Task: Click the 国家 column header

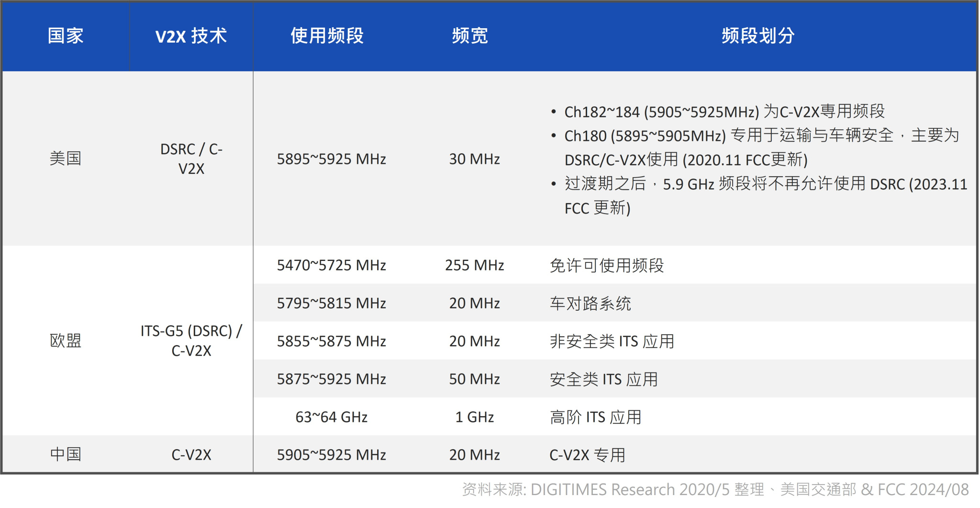Action: pyautogui.click(x=66, y=36)
